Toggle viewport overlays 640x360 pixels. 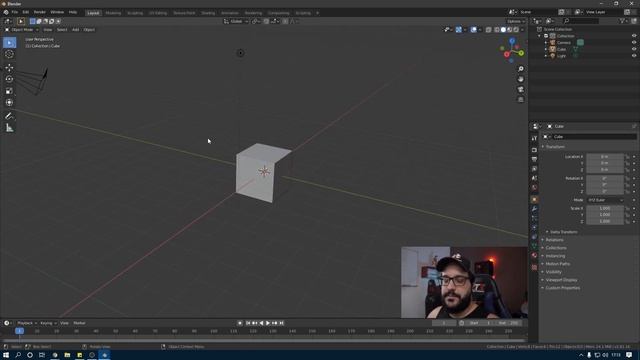click(x=473, y=29)
